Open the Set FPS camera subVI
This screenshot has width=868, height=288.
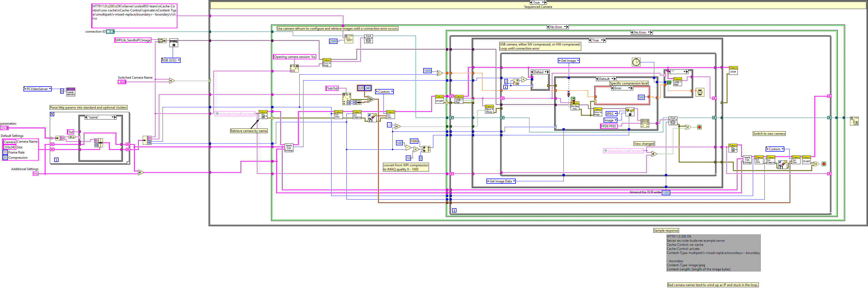[x=339, y=115]
